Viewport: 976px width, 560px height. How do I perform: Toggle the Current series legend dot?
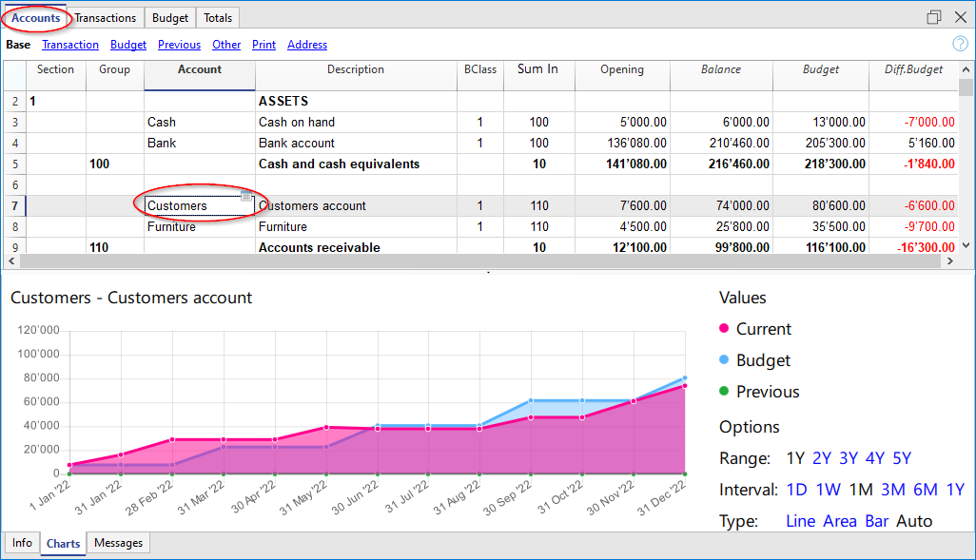[x=725, y=329]
